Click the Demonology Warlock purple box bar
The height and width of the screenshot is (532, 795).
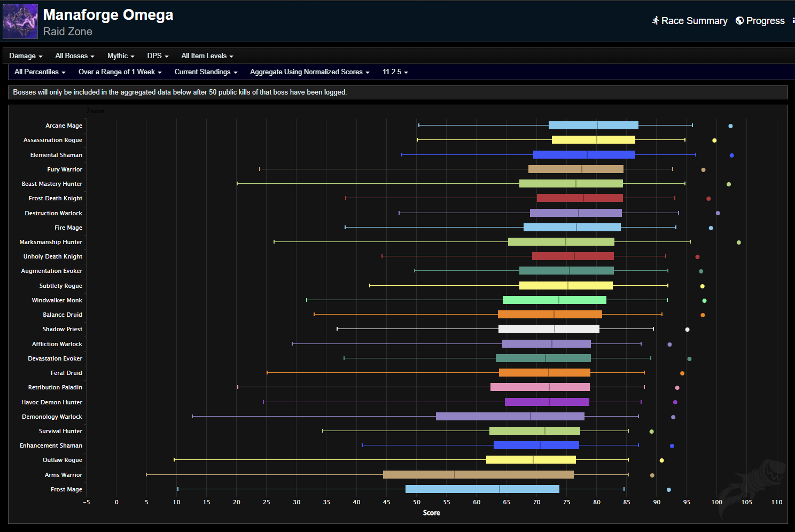[x=510, y=417]
